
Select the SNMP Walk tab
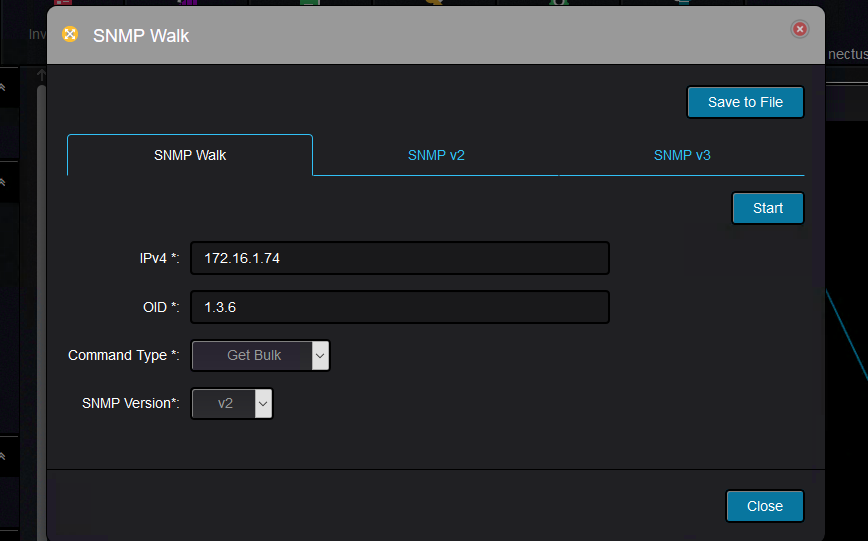pyautogui.click(x=190, y=155)
